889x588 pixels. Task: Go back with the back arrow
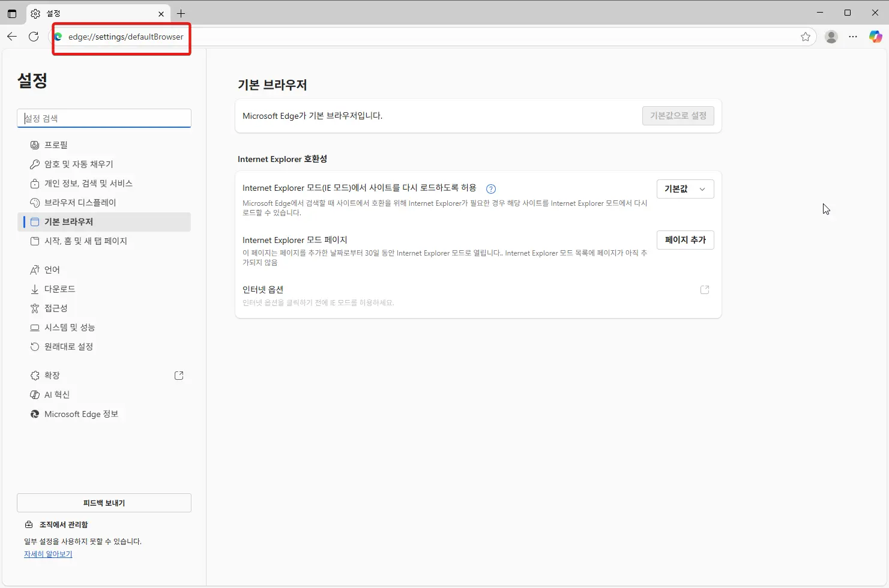click(x=12, y=37)
